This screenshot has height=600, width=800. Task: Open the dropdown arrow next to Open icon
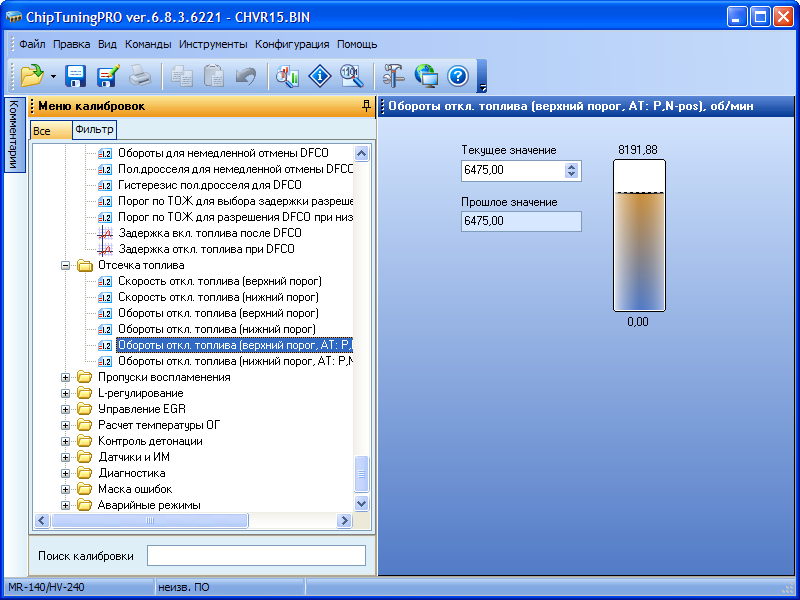pyautogui.click(x=52, y=77)
